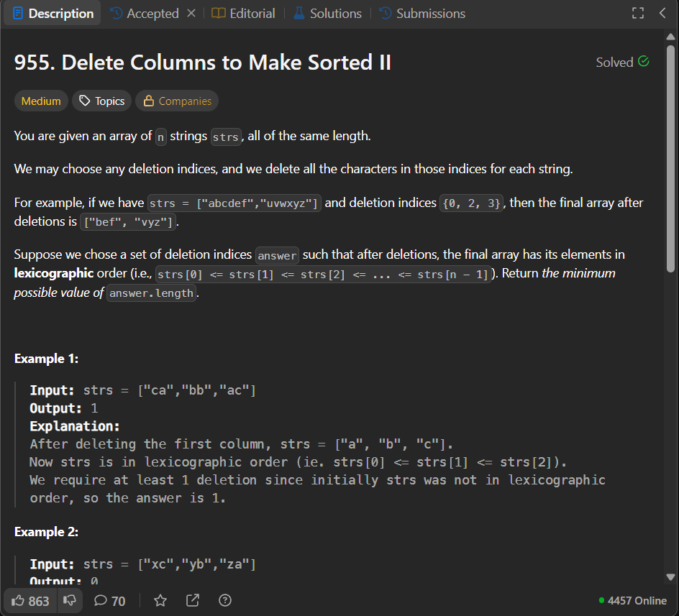Expand the Companies section
The height and width of the screenshot is (616, 679).
[176, 101]
